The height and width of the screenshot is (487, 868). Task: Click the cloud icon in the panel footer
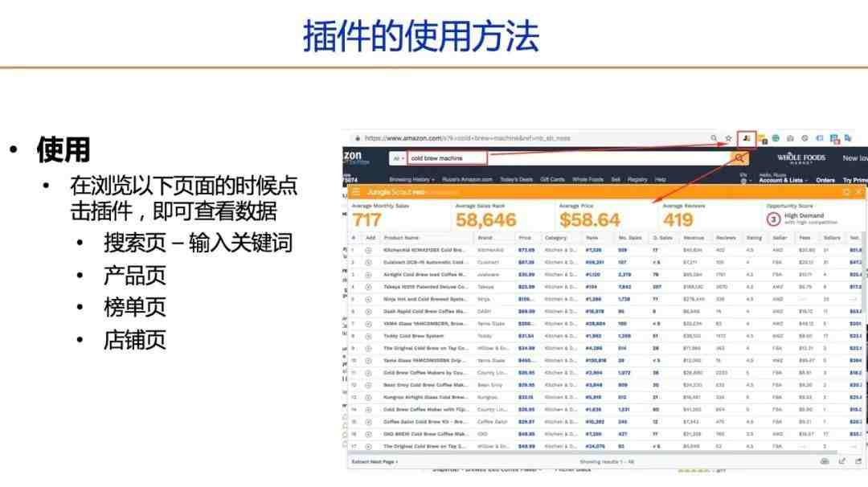[825, 461]
